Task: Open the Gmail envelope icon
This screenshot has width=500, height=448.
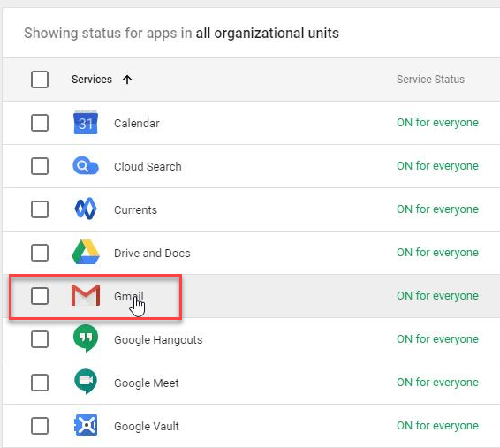Action: click(x=86, y=295)
